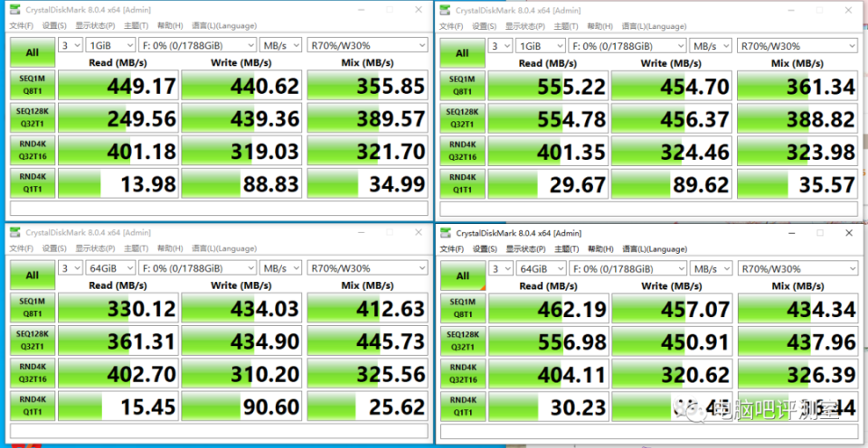Viewport: 868px width, 448px height.
Task: Run RND4K Q1T1 test beside 13.98
Action: pos(33,183)
